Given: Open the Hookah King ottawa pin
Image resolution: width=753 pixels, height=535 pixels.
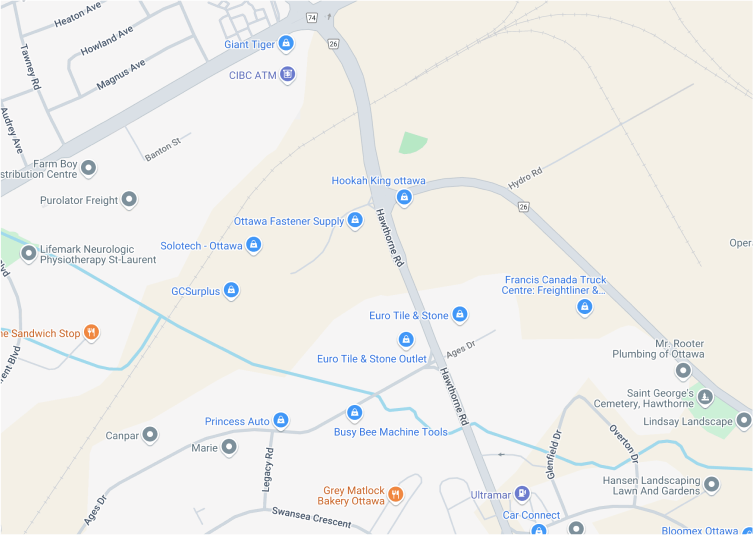Looking at the screenshot, I should tap(404, 197).
